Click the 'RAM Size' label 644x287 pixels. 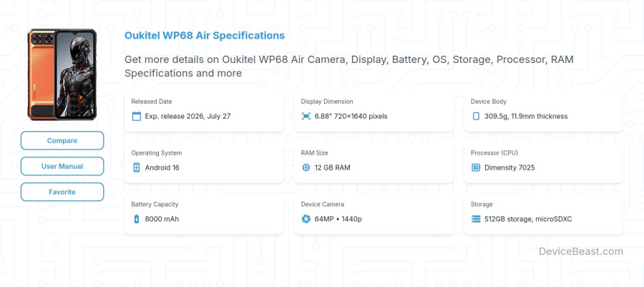314,152
